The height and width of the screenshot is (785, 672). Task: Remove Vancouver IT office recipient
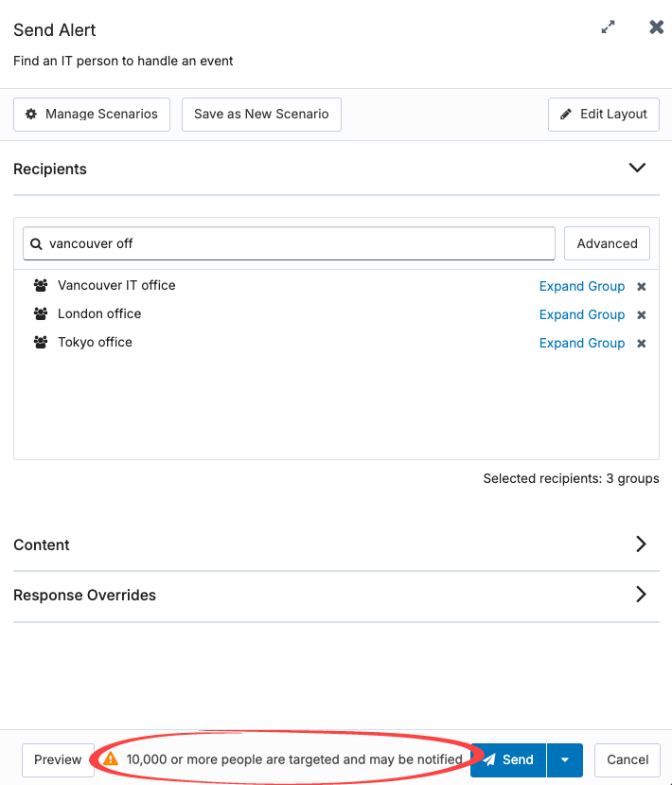click(641, 286)
